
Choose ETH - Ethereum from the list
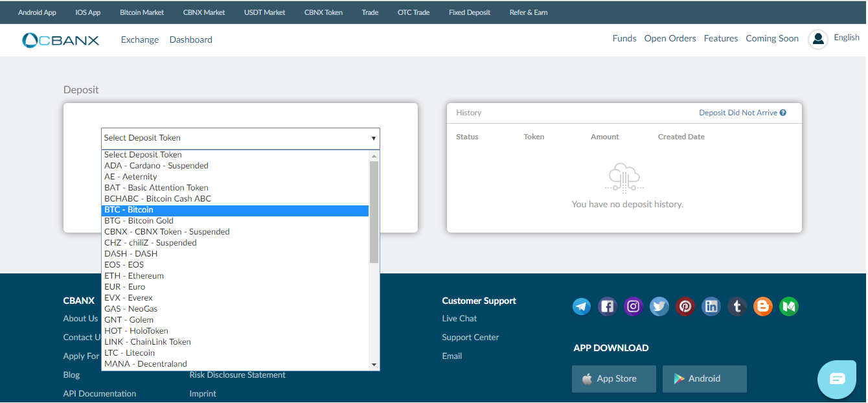tap(235, 276)
